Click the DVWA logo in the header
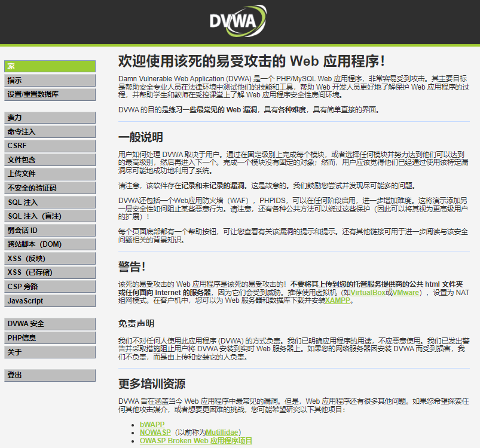Image resolution: width=480 pixels, height=448 pixels. point(238,21)
